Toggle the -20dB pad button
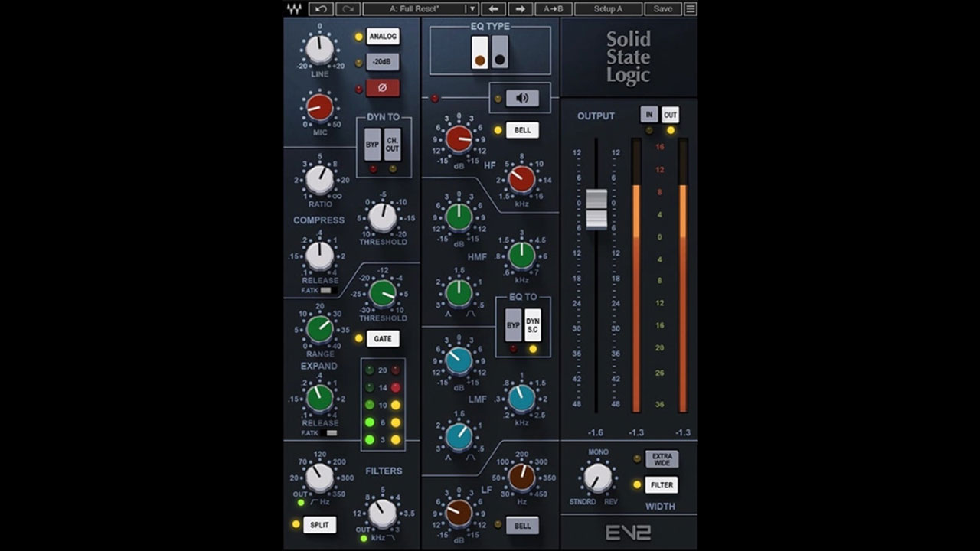The height and width of the screenshot is (551, 980). coord(383,62)
